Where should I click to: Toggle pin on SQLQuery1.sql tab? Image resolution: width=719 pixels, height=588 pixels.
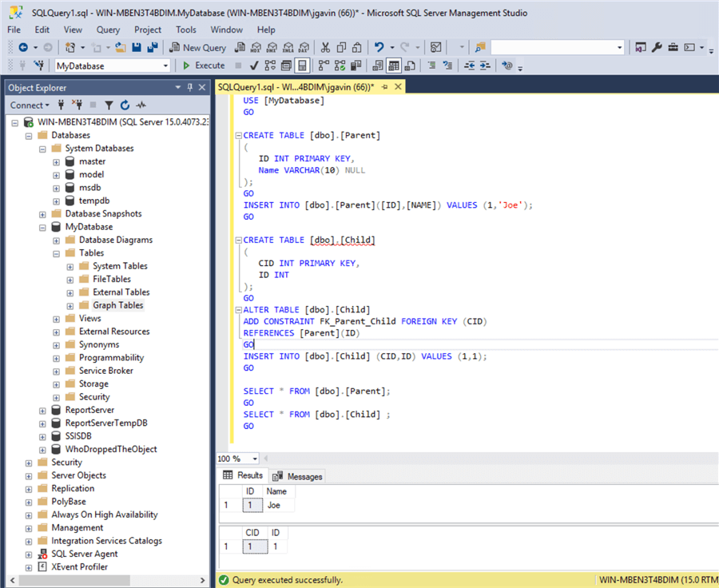coord(384,87)
